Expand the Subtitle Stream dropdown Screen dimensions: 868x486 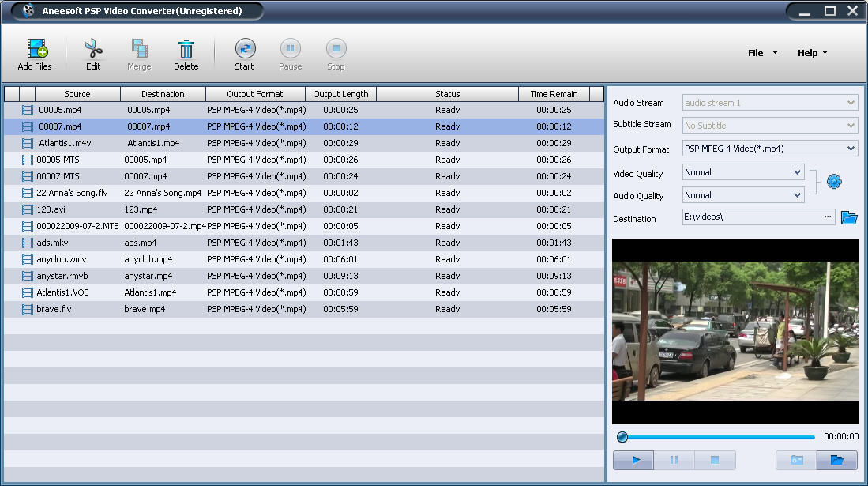click(851, 126)
